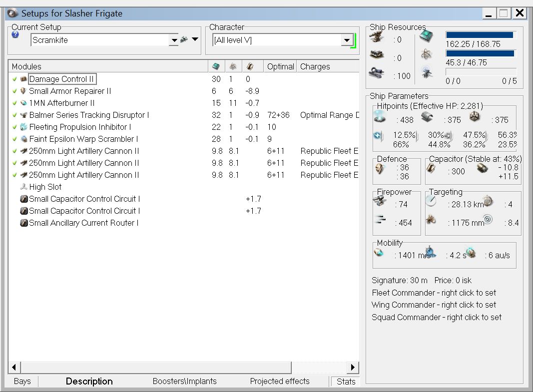Click the warp speed icon

[x=471, y=252]
